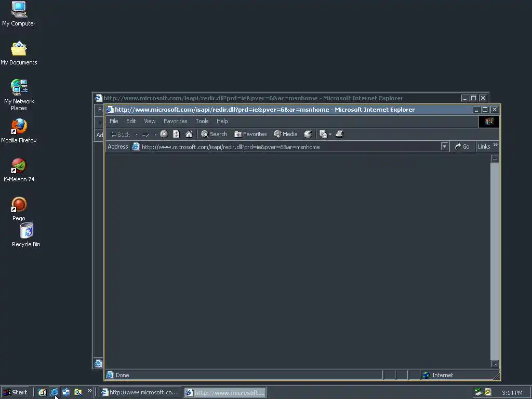532x399 pixels.
Task: Click the Show Desktop quick launch icon
Action: coord(42,392)
